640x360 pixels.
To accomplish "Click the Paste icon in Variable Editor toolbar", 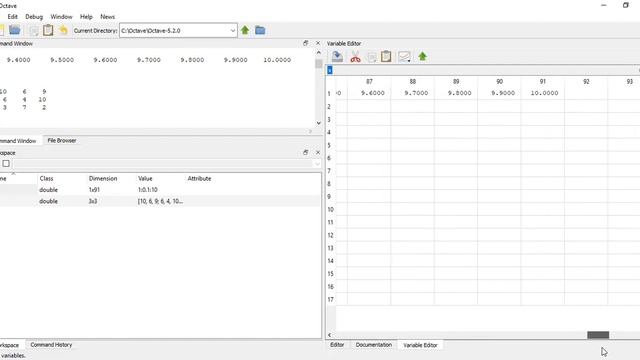I will click(386, 56).
